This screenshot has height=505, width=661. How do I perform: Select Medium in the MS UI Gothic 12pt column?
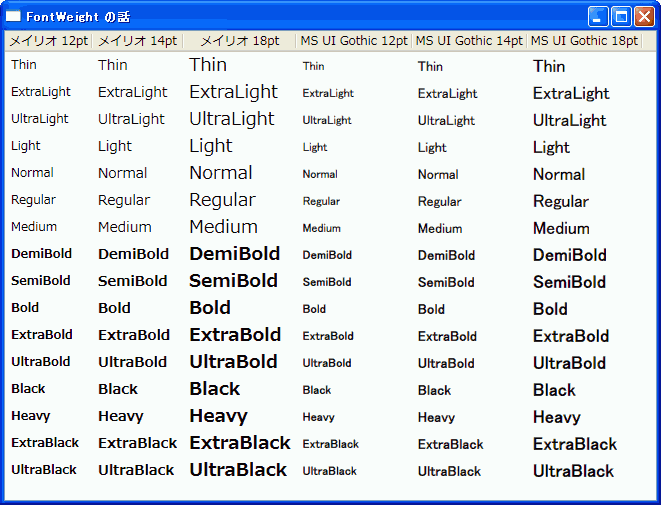point(322,228)
